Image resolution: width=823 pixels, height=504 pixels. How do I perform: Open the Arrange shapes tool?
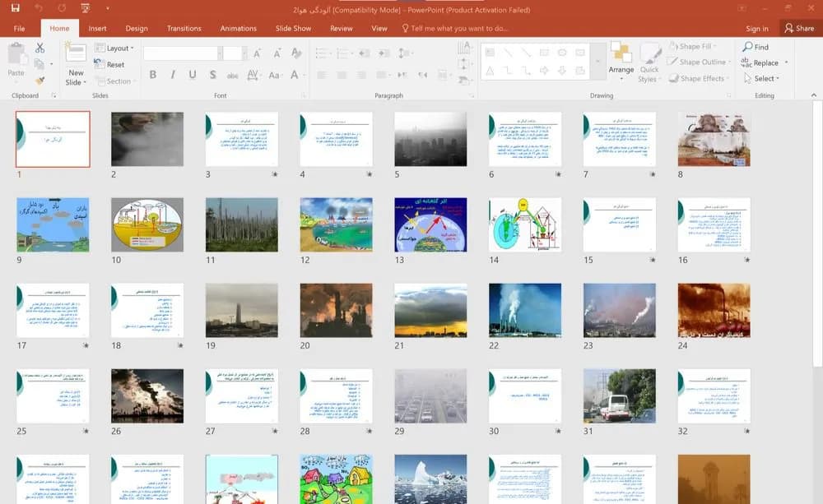(x=621, y=61)
